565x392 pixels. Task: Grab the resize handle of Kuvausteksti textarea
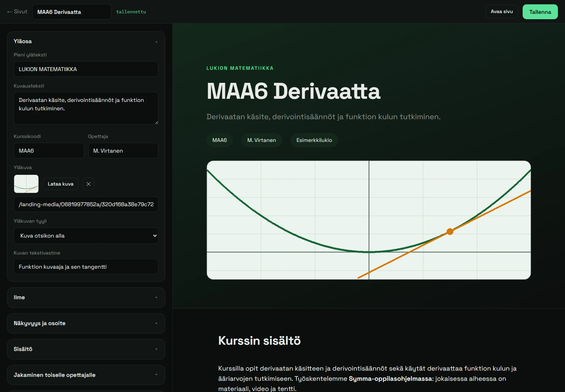(156, 123)
